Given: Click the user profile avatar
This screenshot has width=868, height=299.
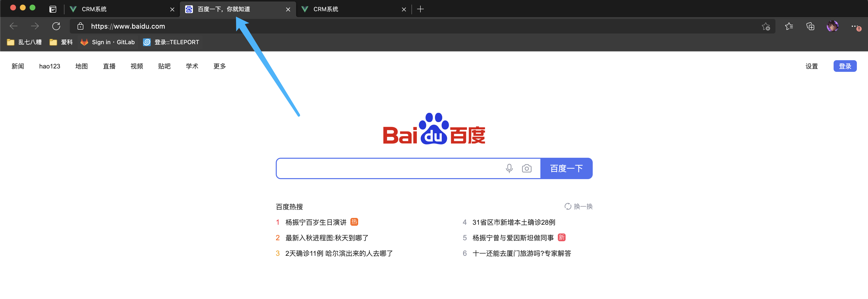Looking at the screenshot, I should [832, 26].
